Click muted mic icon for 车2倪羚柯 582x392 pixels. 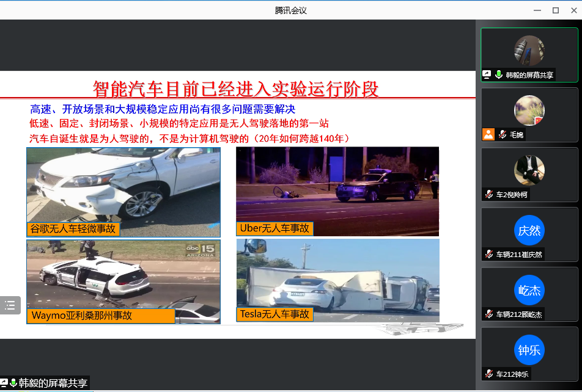tap(489, 194)
